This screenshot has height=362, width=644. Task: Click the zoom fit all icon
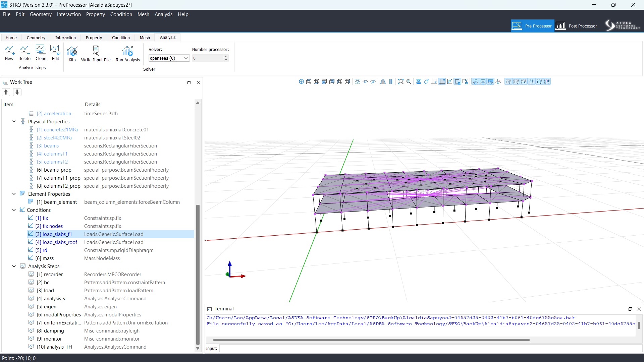401,81
